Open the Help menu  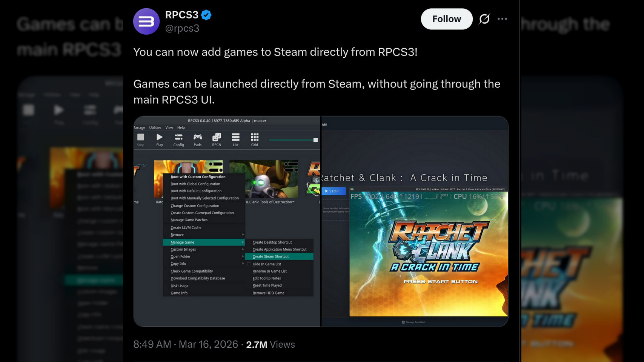click(181, 127)
